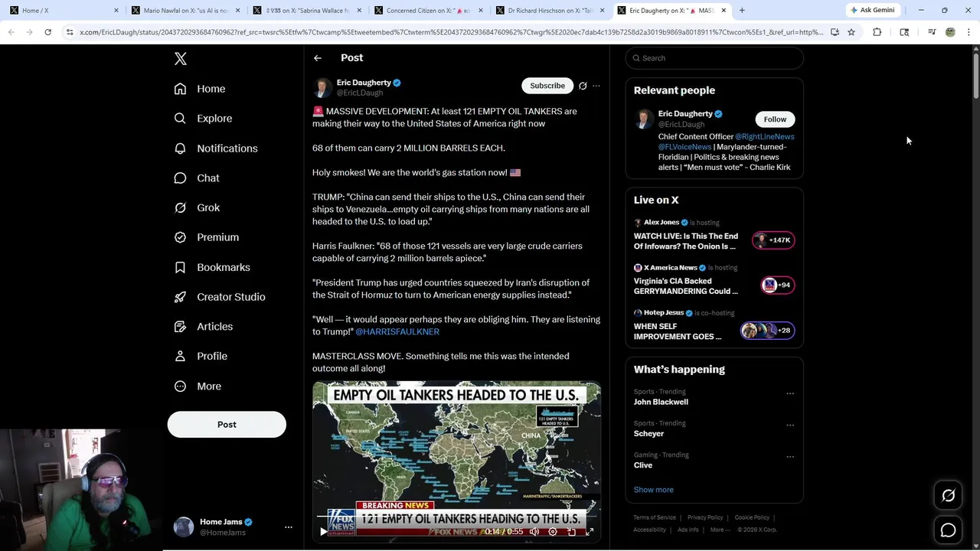Open Home in the X sidebar

200,89
